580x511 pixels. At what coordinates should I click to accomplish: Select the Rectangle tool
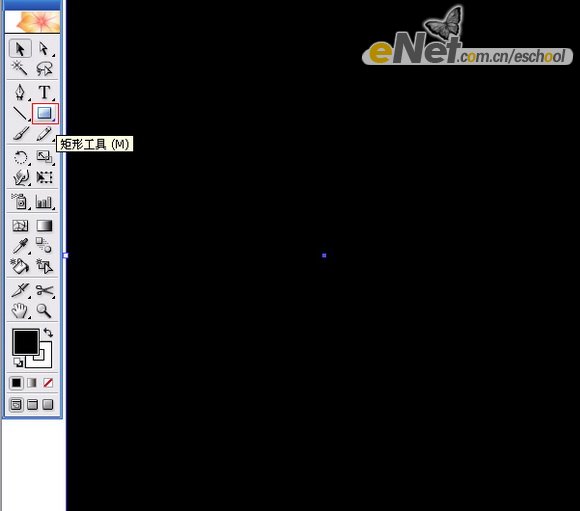point(45,113)
